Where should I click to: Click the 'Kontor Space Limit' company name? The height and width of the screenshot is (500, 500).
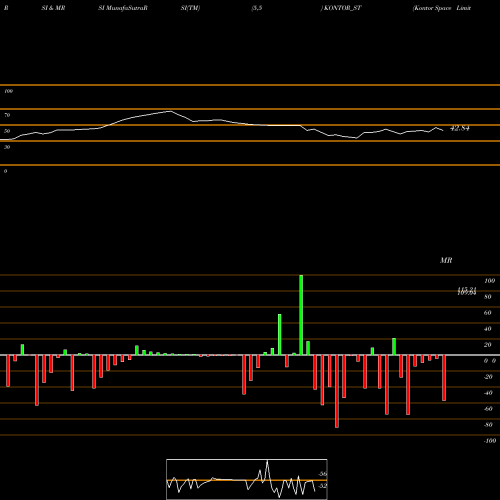[x=442, y=8]
